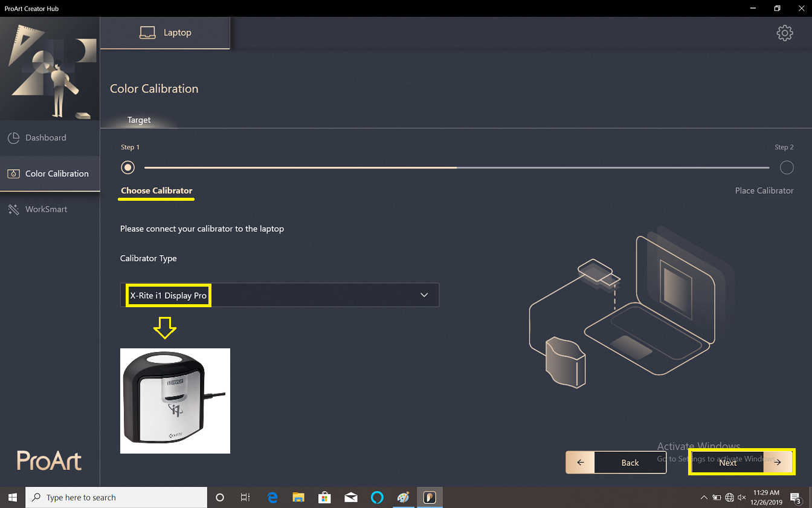
Task: Open the settings gear icon
Action: pos(785,33)
